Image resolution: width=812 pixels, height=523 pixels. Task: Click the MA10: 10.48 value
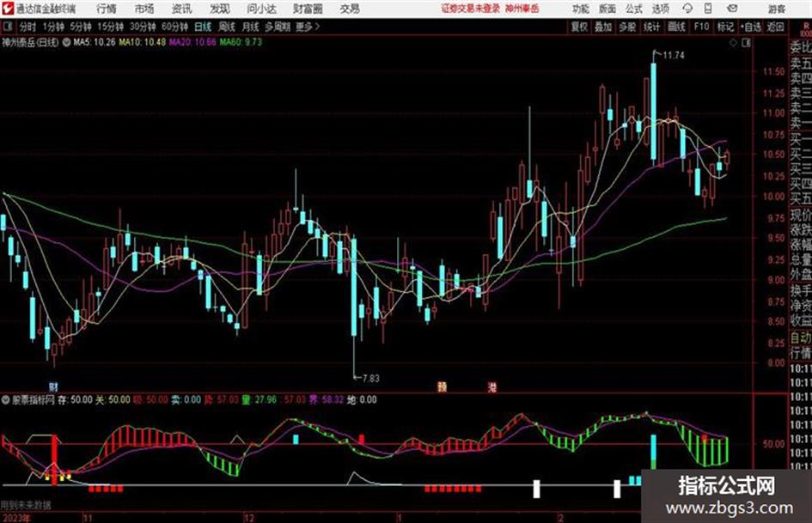tap(143, 42)
